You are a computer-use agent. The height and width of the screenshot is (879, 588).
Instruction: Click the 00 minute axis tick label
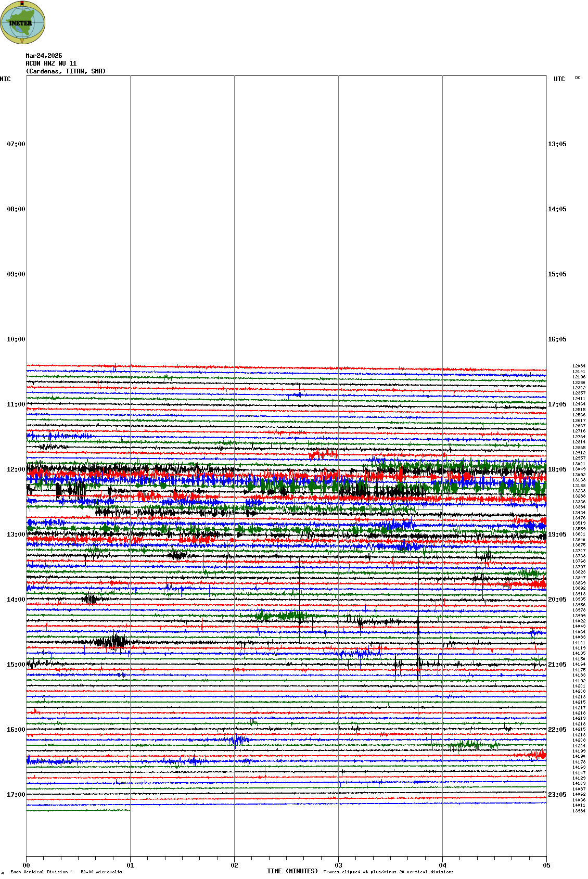click(x=27, y=865)
